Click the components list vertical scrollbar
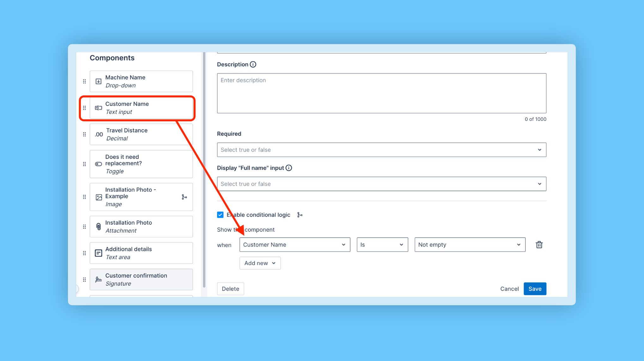 pos(204,170)
